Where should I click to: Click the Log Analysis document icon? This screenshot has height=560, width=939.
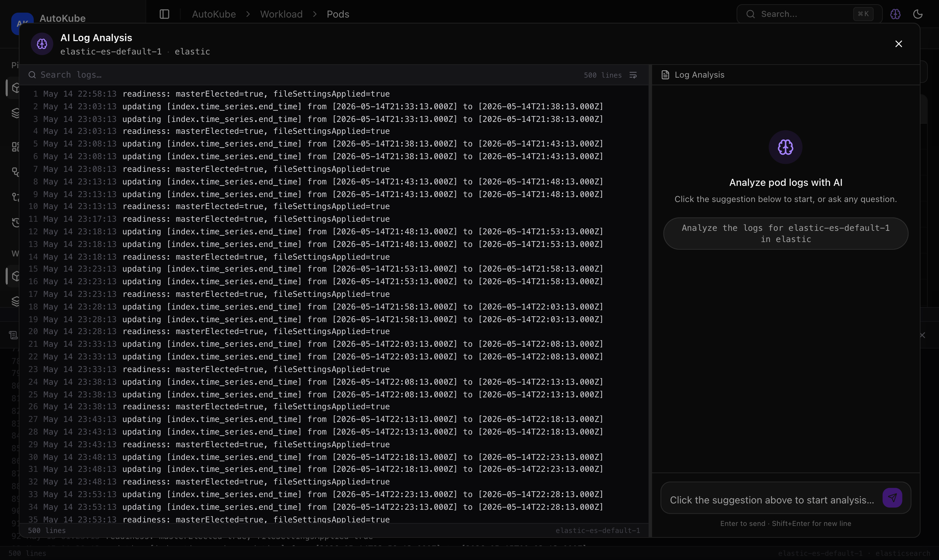(665, 75)
